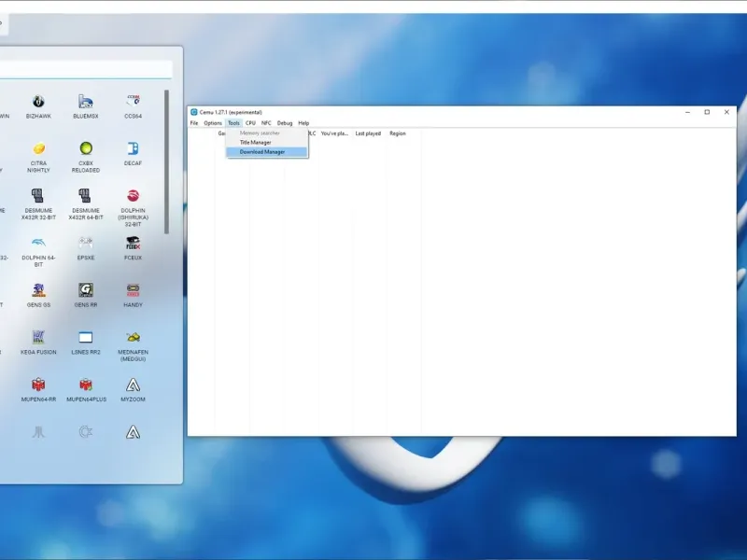Viewport: 747px width, 560px height.
Task: Launch the Mupen64-RR icon
Action: click(38, 385)
